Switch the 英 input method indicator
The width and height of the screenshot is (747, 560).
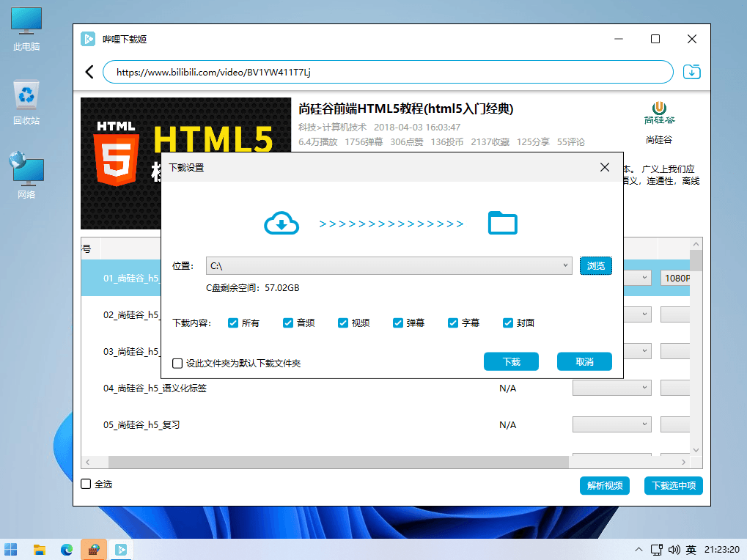tap(691, 550)
